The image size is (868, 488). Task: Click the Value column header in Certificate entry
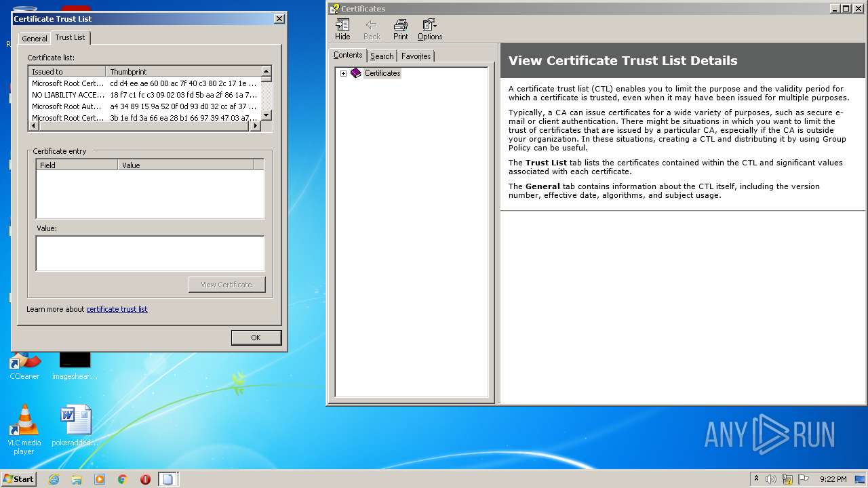[186, 165]
